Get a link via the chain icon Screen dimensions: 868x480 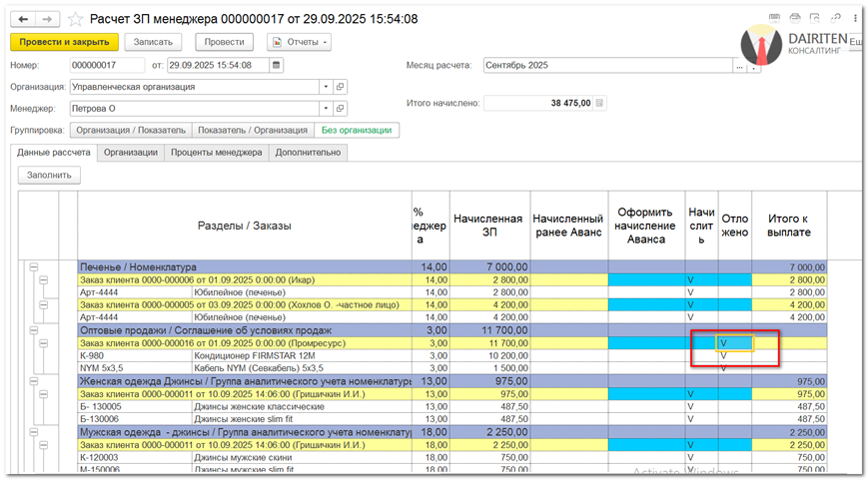pyautogui.click(x=835, y=18)
